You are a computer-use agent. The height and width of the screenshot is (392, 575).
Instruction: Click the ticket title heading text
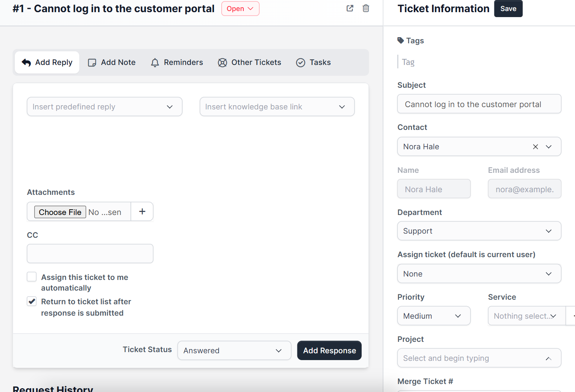(114, 9)
